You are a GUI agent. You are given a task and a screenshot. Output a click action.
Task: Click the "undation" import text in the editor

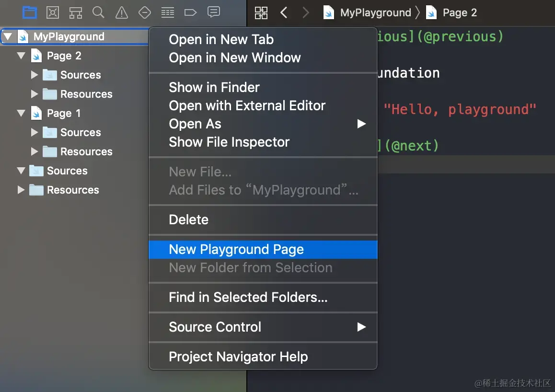pyautogui.click(x=409, y=73)
